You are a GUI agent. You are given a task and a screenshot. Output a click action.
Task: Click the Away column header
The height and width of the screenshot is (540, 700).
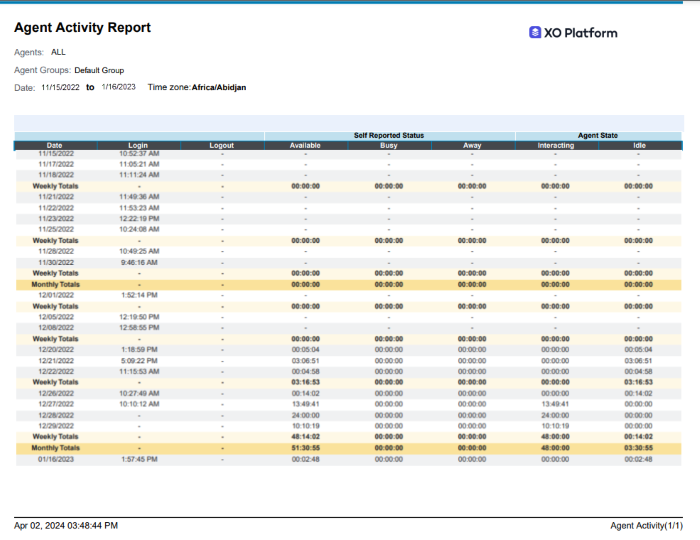[x=472, y=146]
